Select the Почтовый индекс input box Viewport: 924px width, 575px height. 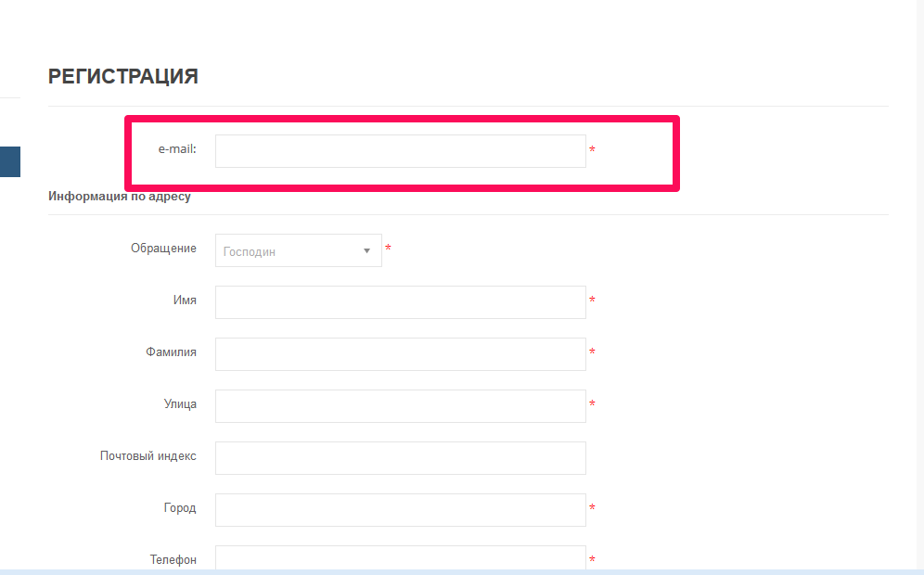(x=401, y=458)
